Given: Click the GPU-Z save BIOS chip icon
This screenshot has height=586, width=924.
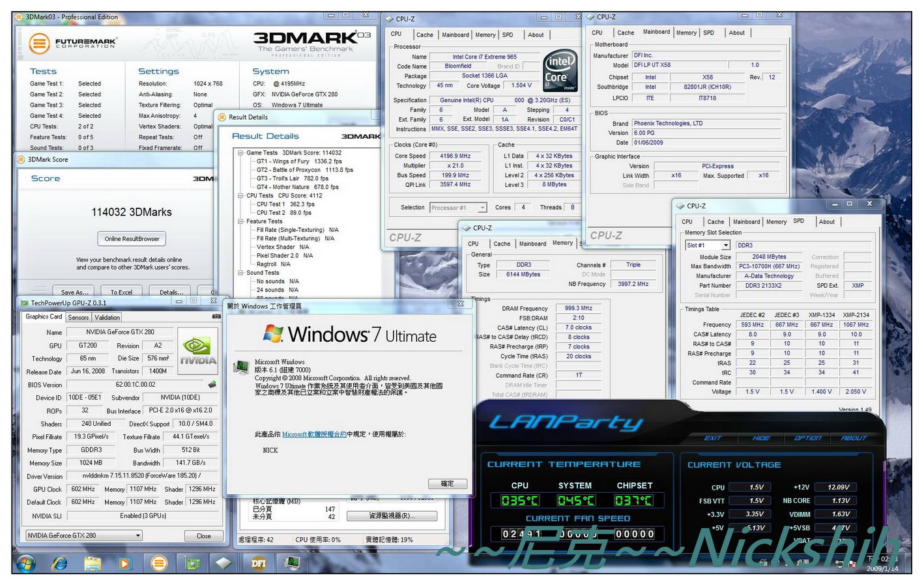Looking at the screenshot, I should (212, 384).
